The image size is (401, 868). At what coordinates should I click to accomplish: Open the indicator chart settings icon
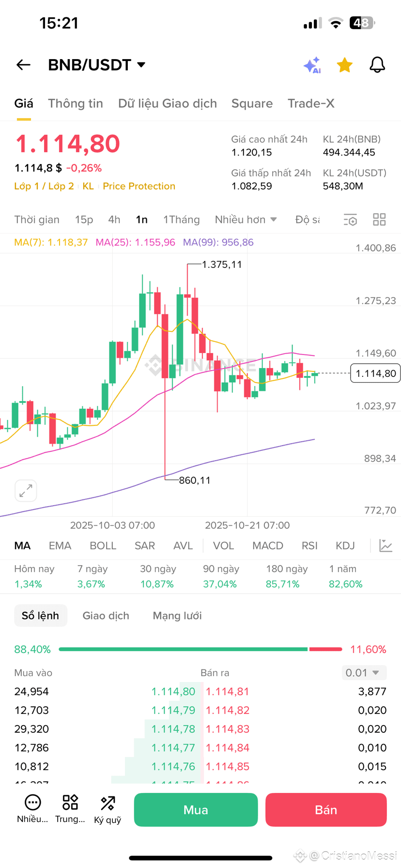[x=386, y=546]
